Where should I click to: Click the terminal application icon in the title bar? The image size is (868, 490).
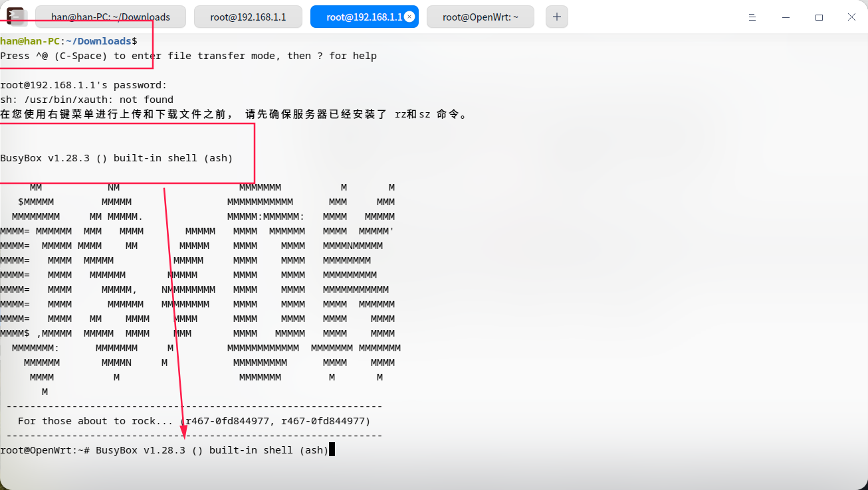point(15,17)
